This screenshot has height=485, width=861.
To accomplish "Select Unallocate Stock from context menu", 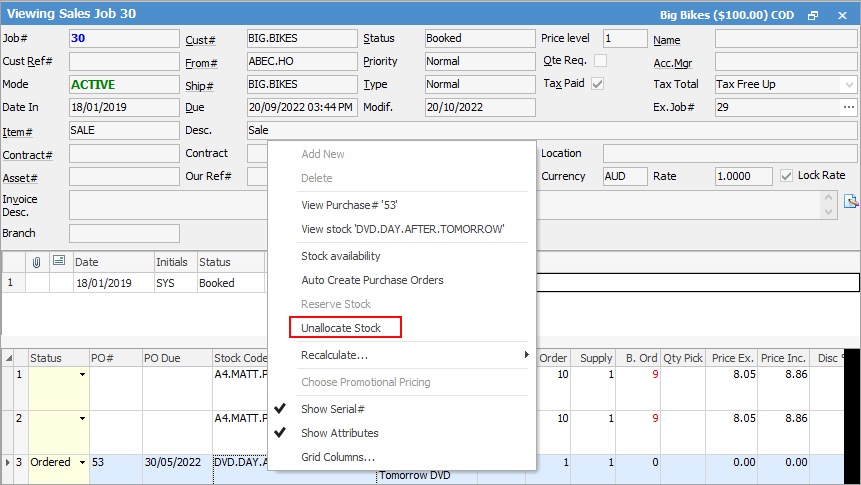I will pos(341,328).
